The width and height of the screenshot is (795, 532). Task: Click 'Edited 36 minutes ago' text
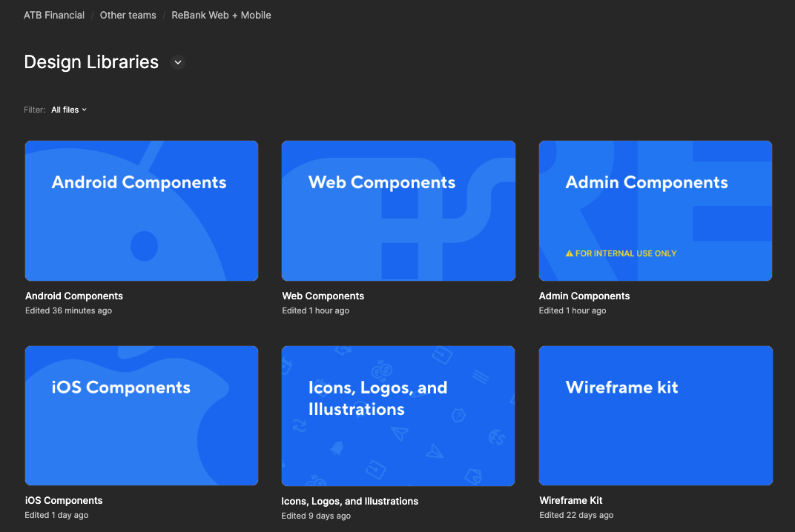[x=68, y=310]
